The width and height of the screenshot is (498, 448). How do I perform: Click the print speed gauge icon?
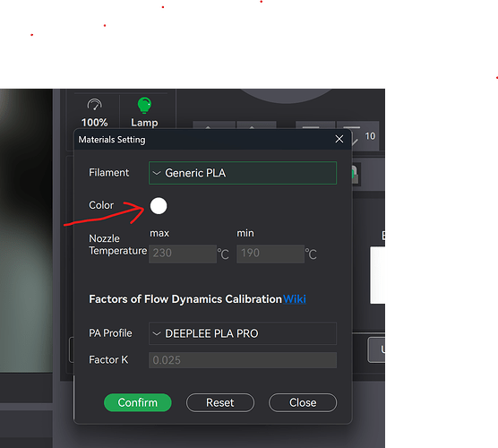click(x=94, y=105)
